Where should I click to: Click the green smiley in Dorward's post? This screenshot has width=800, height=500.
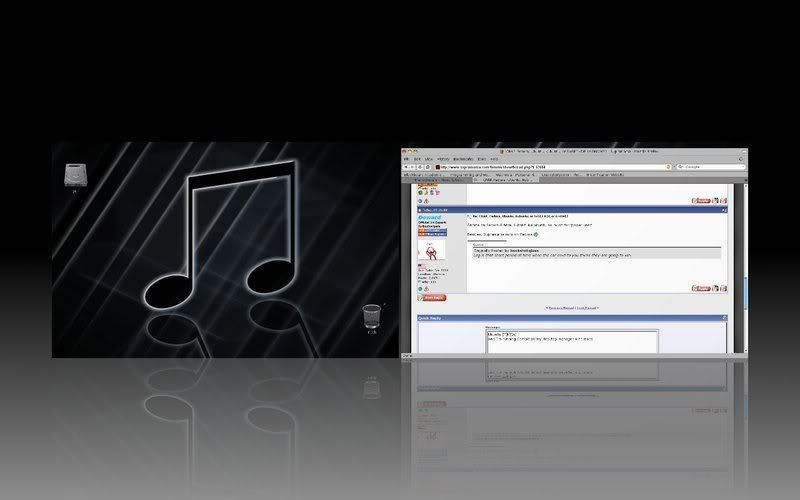coord(536,235)
